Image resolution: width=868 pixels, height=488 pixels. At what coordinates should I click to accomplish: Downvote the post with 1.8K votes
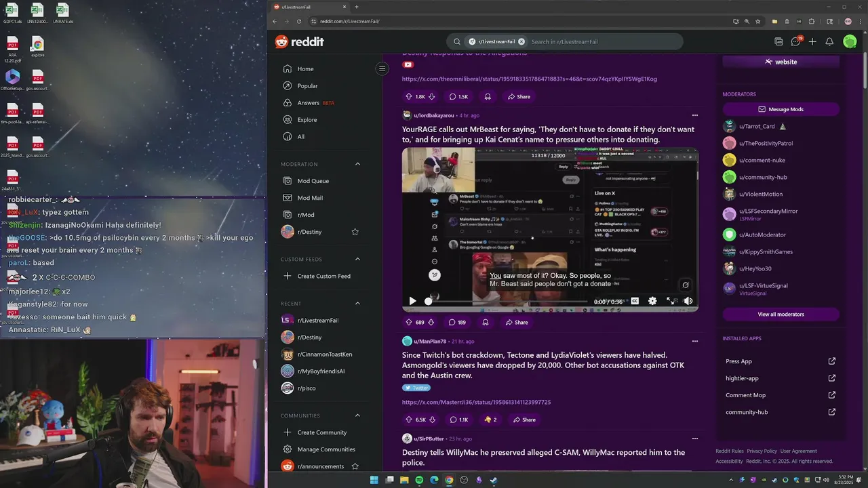pos(431,96)
